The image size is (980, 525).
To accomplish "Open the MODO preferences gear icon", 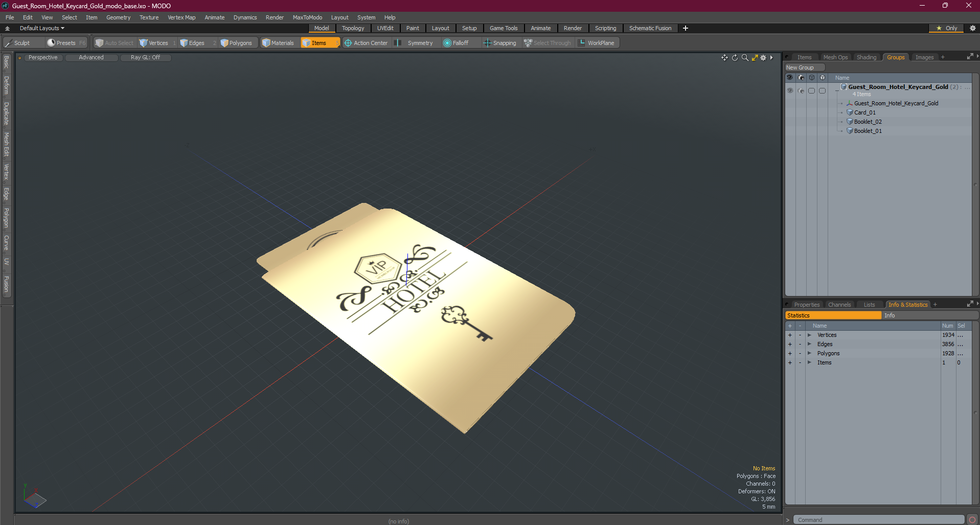I will click(973, 28).
